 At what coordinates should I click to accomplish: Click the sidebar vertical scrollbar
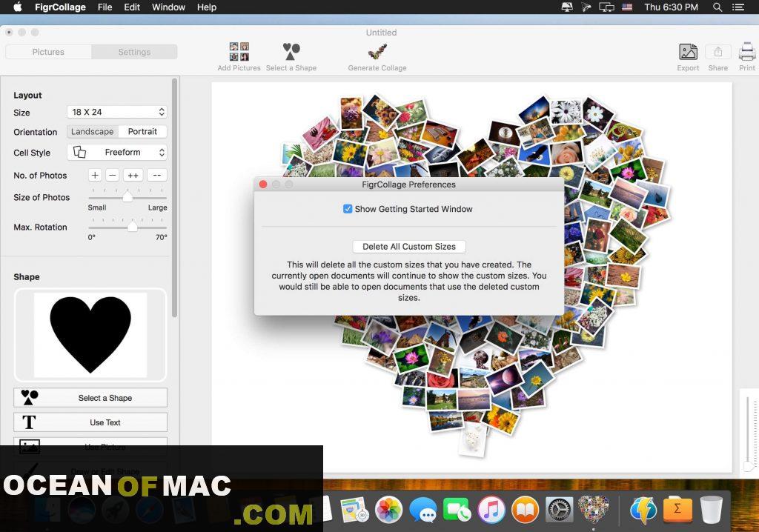coord(174,199)
